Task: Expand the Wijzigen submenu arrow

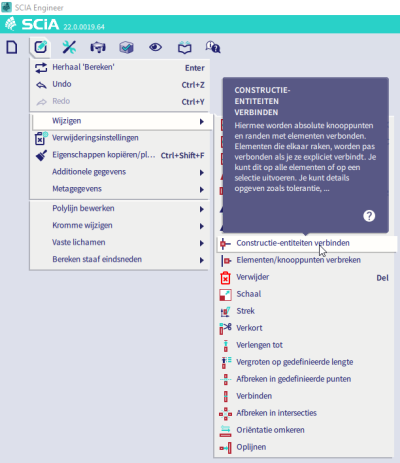Action: [202, 122]
